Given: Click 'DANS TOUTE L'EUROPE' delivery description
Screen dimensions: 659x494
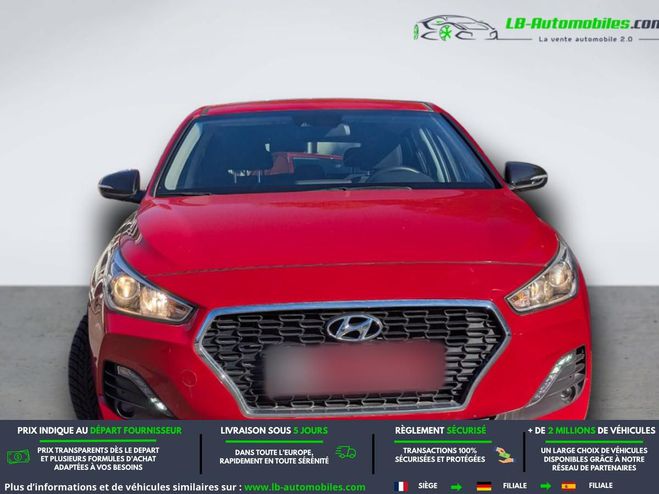Looking at the screenshot, I should point(274,457).
